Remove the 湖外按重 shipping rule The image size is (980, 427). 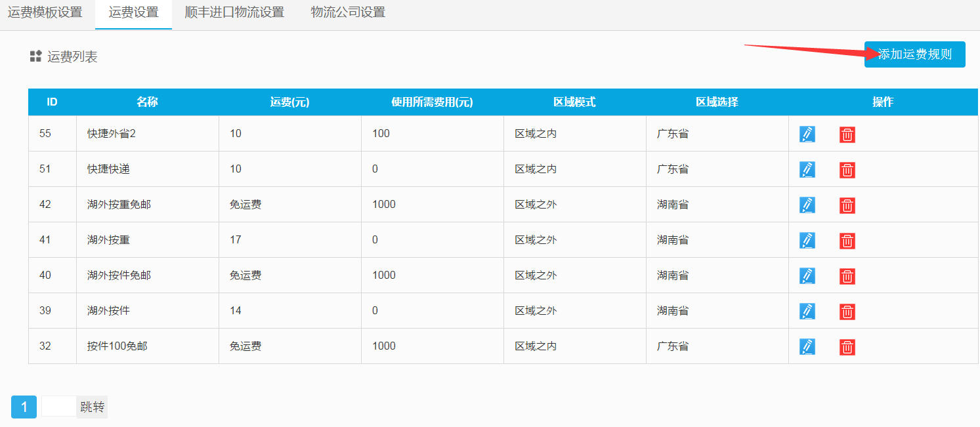tap(847, 241)
